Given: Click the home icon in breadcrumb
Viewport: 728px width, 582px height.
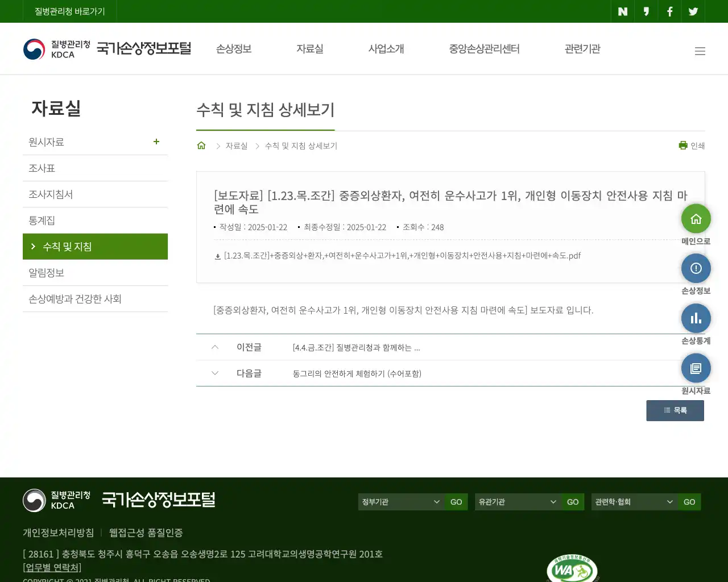Looking at the screenshot, I should point(201,145).
